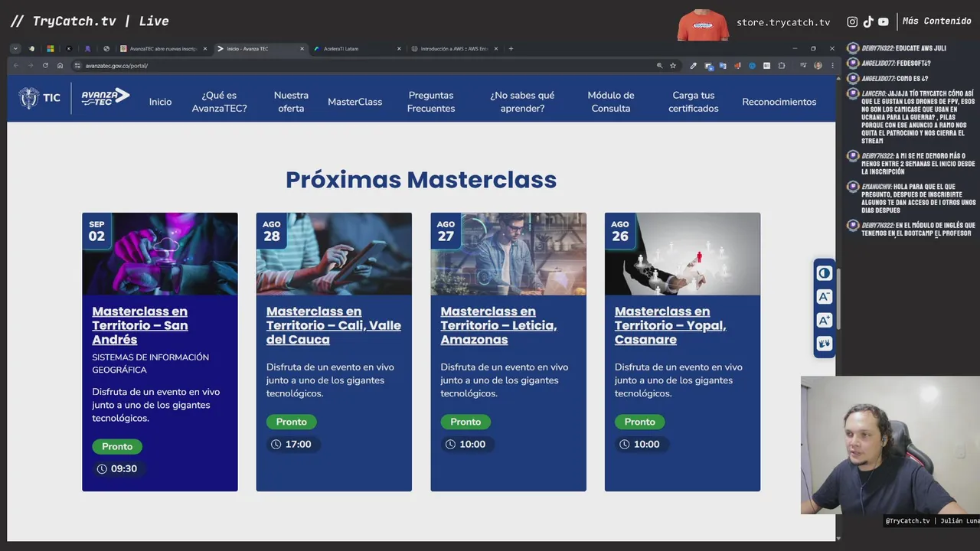This screenshot has width=980, height=551.
Task: Select the purple Twitch pinned tab
Action: 88,49
